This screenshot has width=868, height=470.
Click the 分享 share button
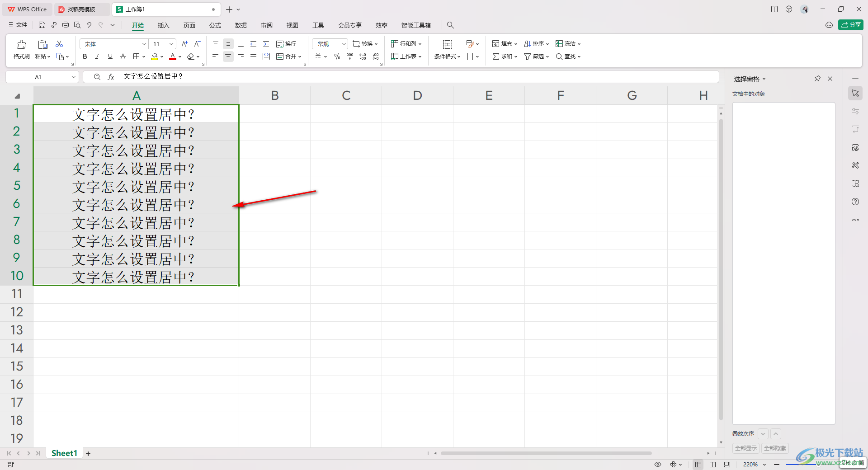click(x=851, y=25)
